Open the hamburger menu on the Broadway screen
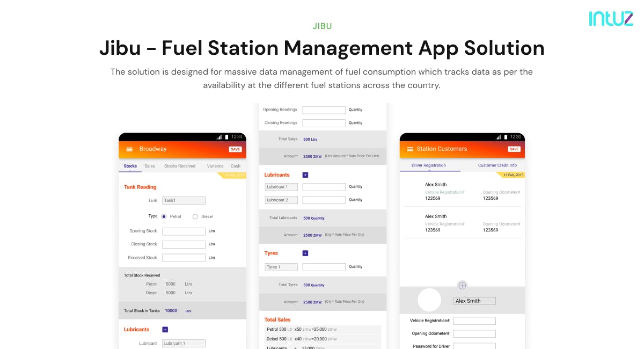This screenshot has height=349, width=644. [129, 149]
